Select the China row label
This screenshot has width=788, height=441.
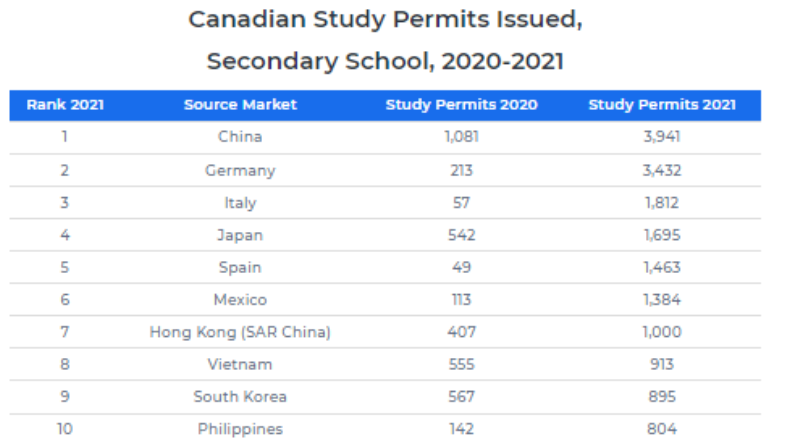click(x=240, y=137)
